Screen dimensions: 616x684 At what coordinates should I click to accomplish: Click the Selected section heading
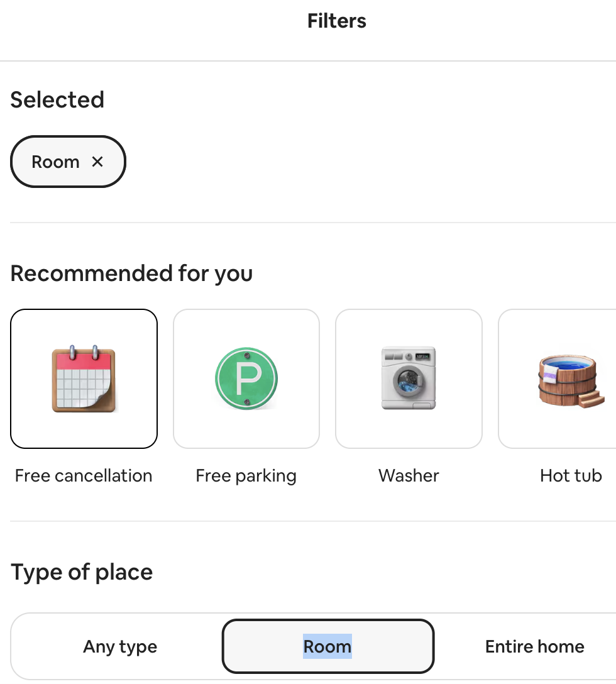click(57, 100)
